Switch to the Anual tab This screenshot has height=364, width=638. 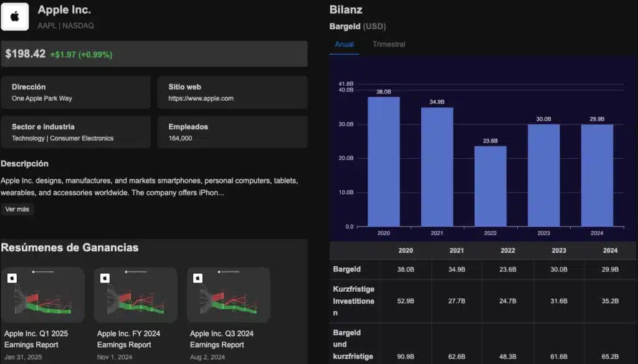tap(344, 44)
